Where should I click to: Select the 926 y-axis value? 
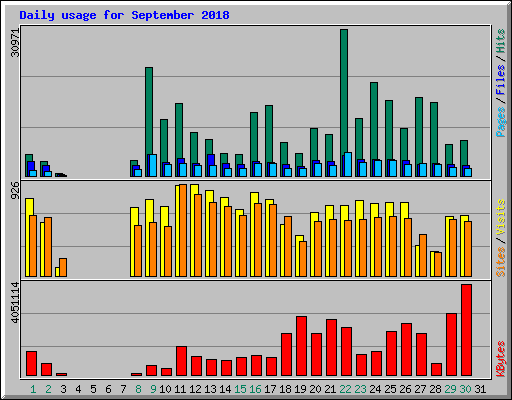click(x=15, y=191)
